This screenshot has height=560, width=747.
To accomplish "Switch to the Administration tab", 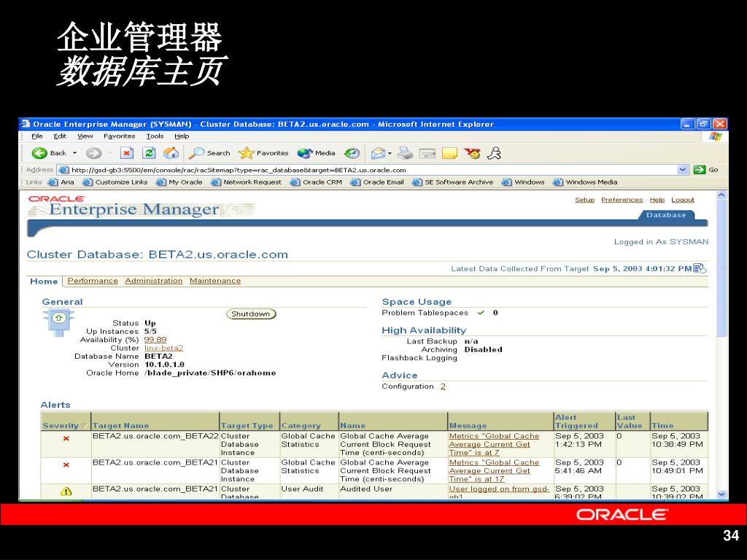I will tap(153, 281).
